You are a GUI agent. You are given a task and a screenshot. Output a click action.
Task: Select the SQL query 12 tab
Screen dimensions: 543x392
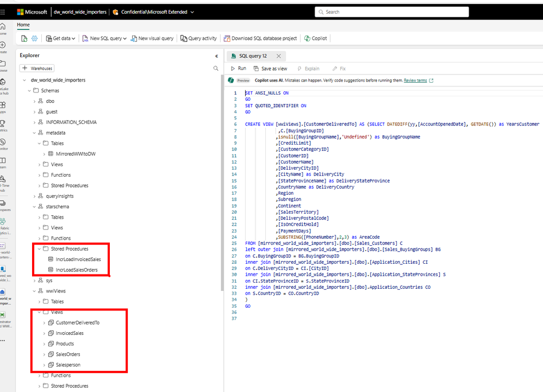253,56
